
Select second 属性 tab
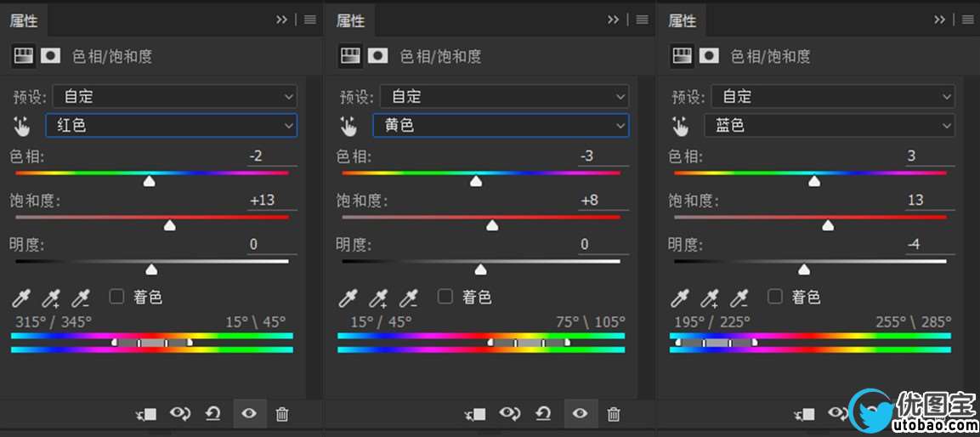(x=351, y=21)
